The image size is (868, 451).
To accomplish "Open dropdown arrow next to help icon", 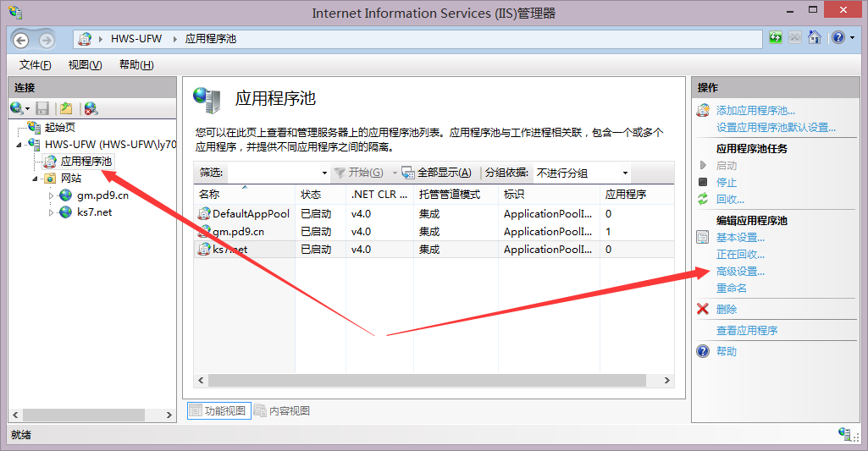I will click(x=853, y=37).
